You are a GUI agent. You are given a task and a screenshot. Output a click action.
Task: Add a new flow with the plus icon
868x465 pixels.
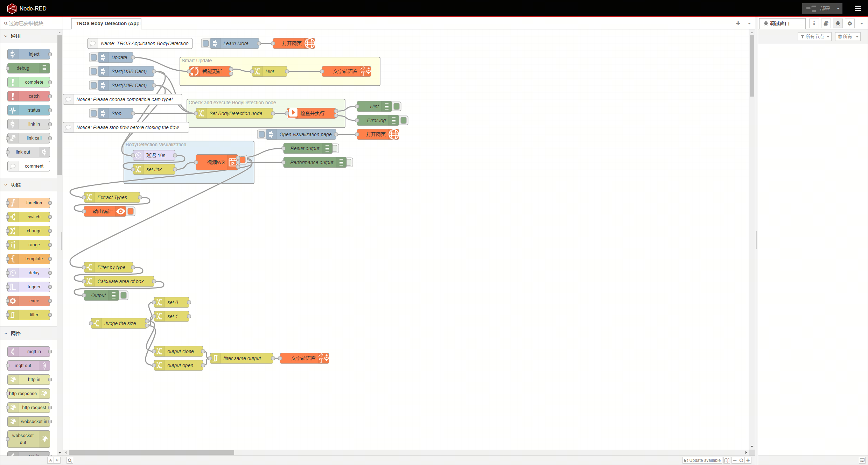738,23
